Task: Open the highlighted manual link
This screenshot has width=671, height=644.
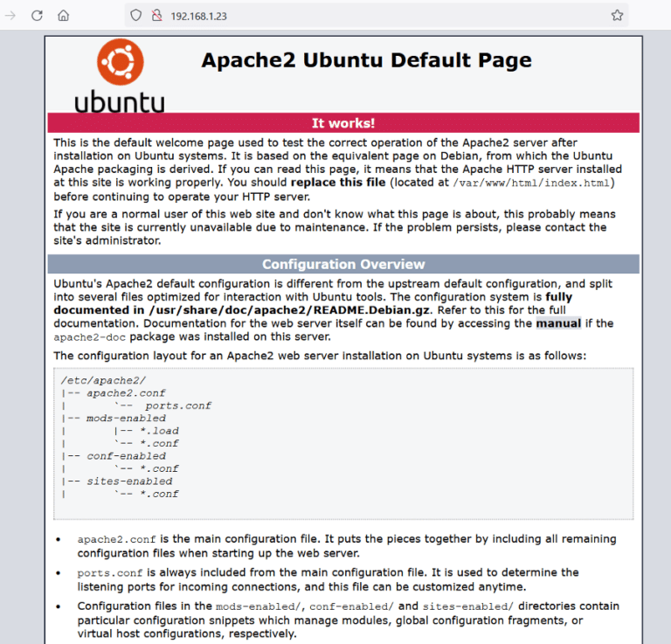Action: pos(558,323)
